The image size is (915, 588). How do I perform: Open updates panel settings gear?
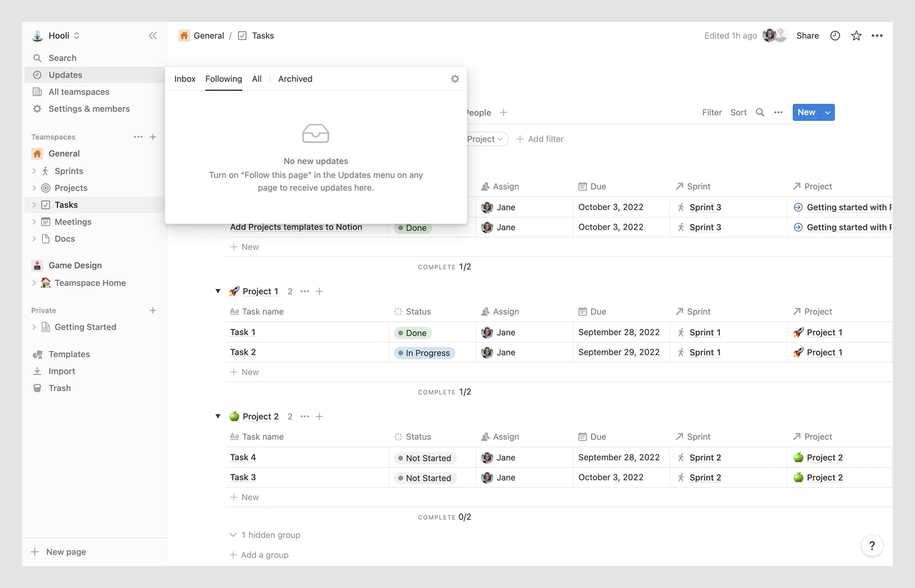click(455, 79)
